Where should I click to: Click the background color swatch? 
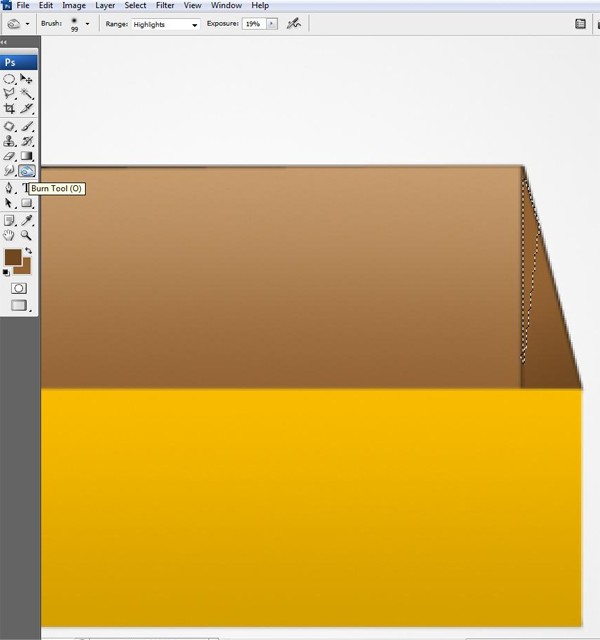coord(25,269)
